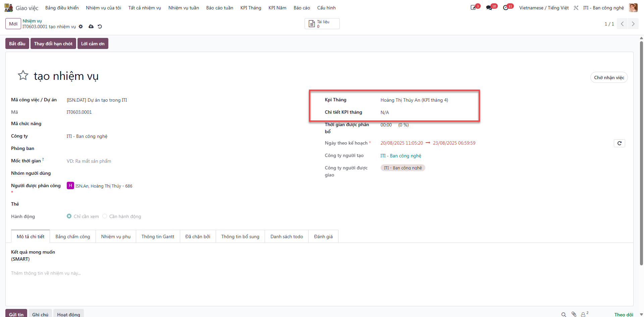This screenshot has height=317, width=644.
Task: Open the activities clock icon
Action: click(x=505, y=8)
